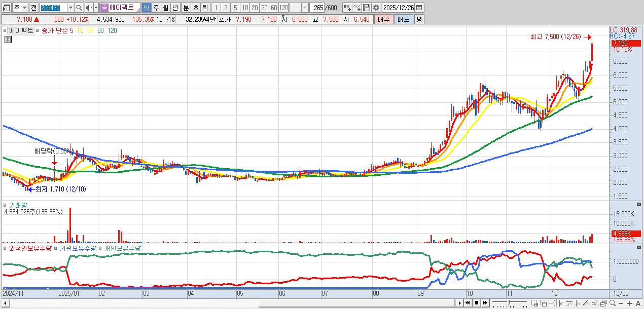Click the moving average line icon in bottom toolbar
Viewport: 644px width, 309px height.
click(x=569, y=303)
